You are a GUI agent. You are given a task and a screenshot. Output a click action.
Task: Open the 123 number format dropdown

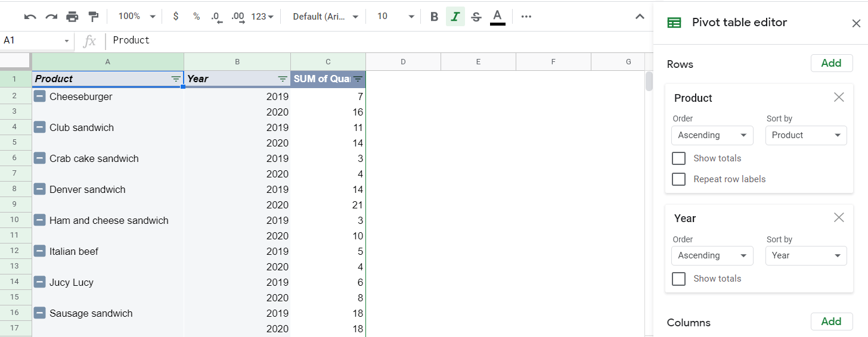tap(262, 17)
